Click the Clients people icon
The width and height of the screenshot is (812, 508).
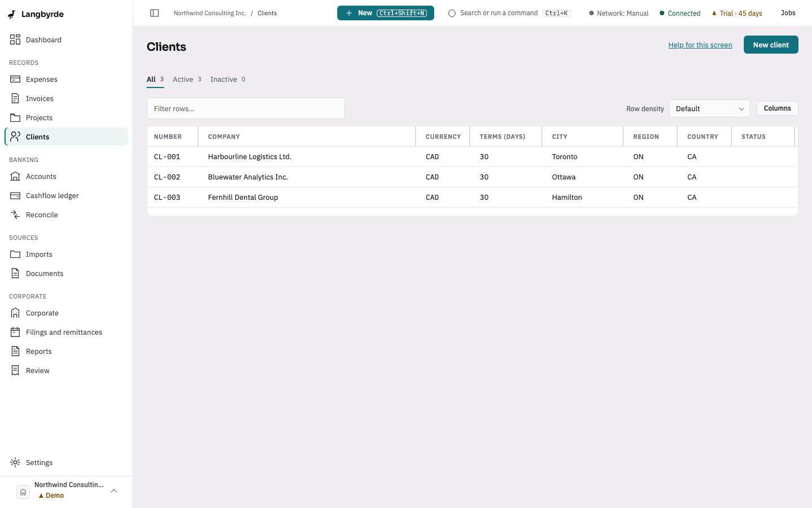[x=15, y=137]
